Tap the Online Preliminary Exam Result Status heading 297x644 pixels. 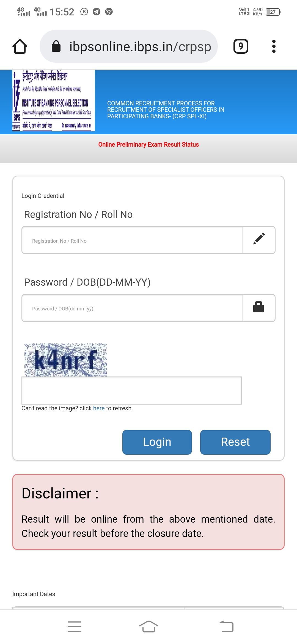tap(148, 144)
